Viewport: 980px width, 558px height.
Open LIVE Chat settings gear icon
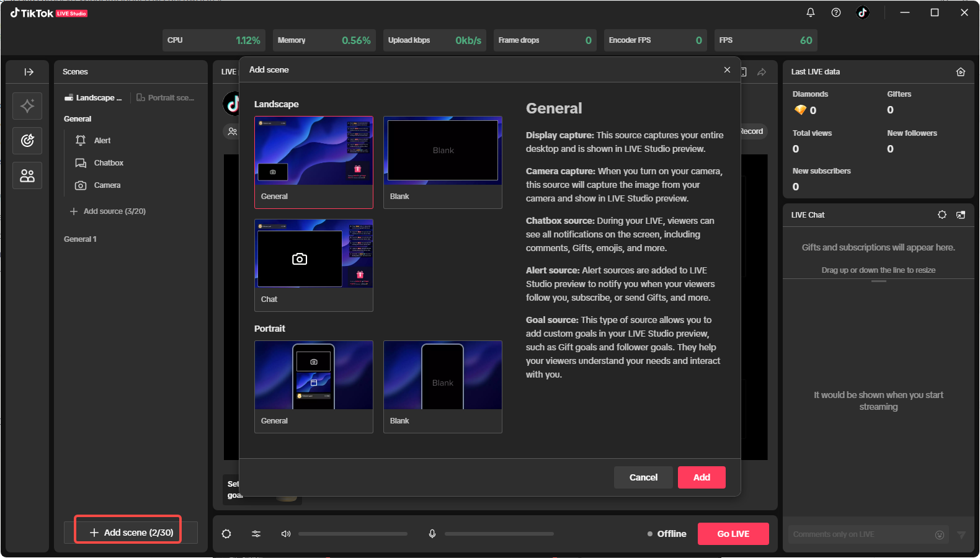(942, 215)
